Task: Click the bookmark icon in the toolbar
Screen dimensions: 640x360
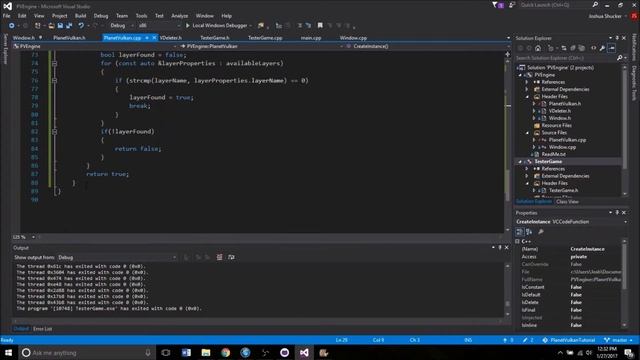Action: pyautogui.click(x=320, y=26)
